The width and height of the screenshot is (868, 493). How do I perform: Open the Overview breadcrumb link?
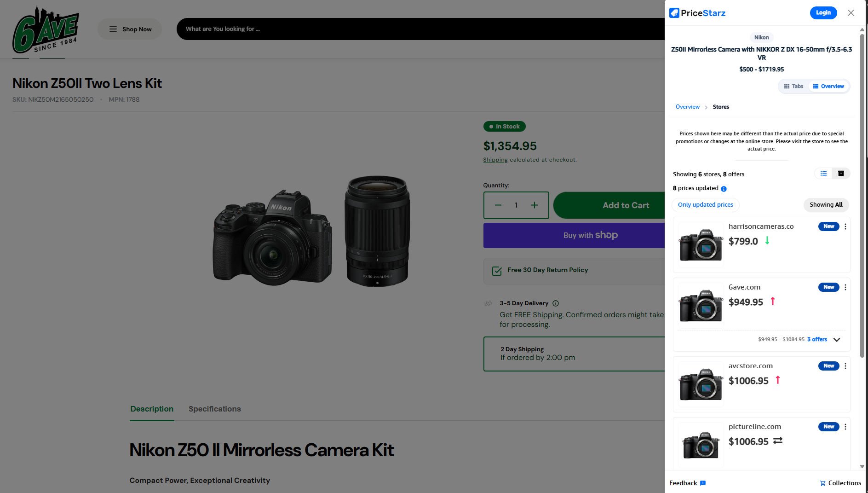[x=687, y=107]
